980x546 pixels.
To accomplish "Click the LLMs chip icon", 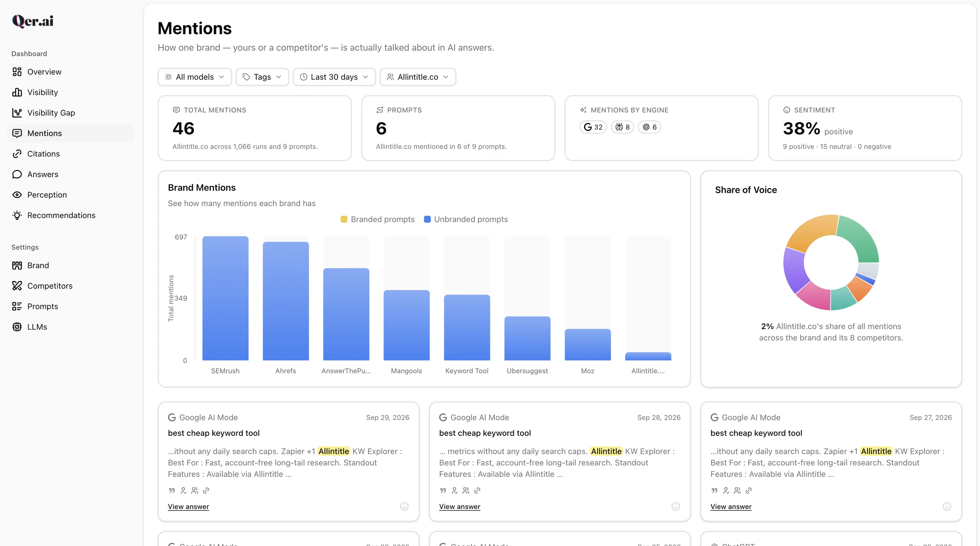I will pos(17,327).
